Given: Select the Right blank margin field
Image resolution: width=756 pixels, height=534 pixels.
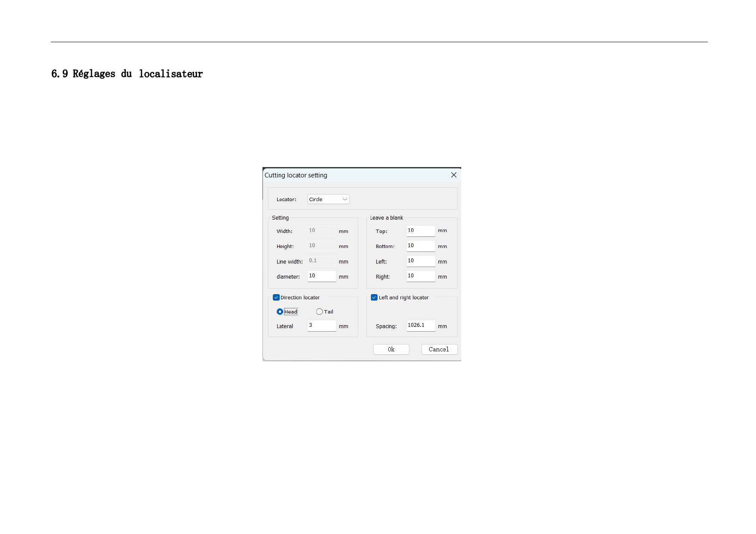Looking at the screenshot, I should [421, 276].
